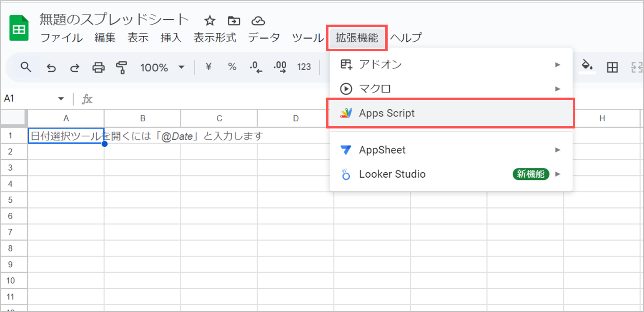Select column D header
This screenshot has height=312, width=644.
(x=295, y=118)
